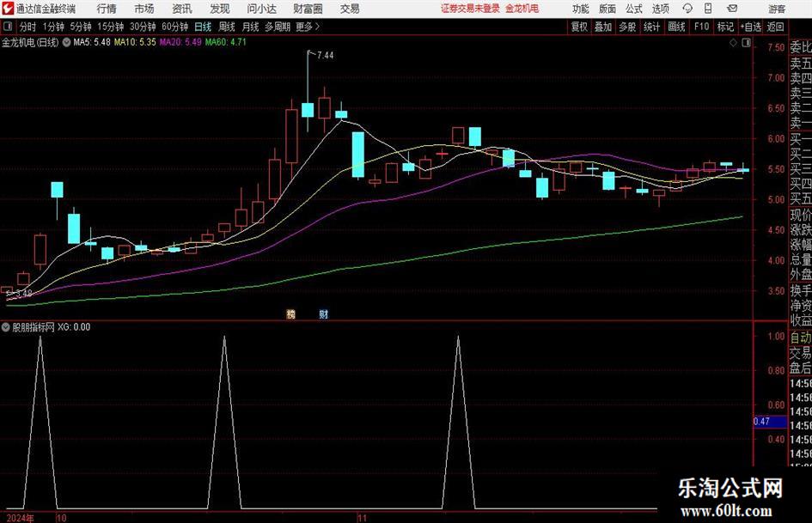
Task: Toggle the left sidebar panel icon
Action: pyautogui.click(x=8, y=27)
